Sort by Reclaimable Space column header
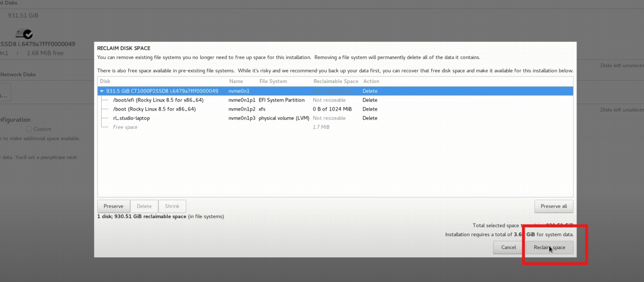 point(336,82)
